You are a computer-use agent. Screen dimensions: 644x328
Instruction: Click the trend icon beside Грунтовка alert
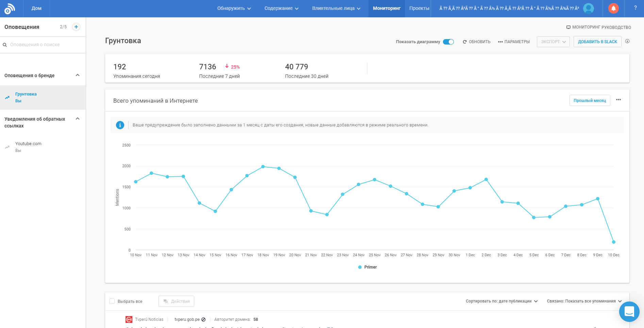tap(7, 98)
